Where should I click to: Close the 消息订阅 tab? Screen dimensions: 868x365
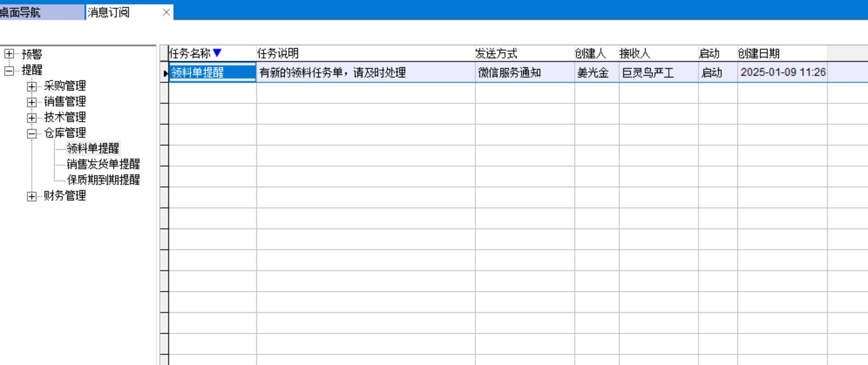click(x=166, y=12)
